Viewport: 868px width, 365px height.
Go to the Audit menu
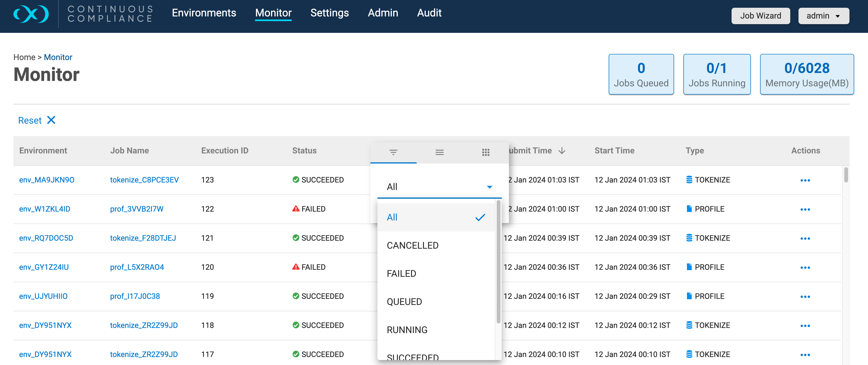click(429, 13)
